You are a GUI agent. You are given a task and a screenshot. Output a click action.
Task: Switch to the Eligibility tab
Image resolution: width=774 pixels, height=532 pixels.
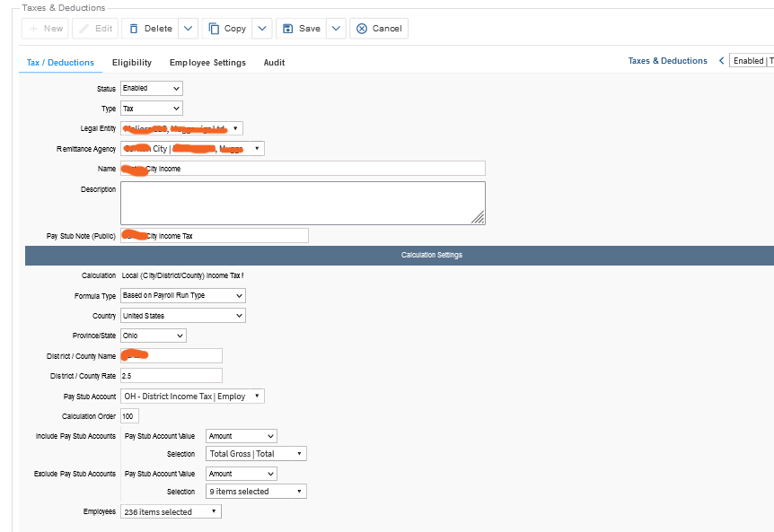click(x=132, y=63)
